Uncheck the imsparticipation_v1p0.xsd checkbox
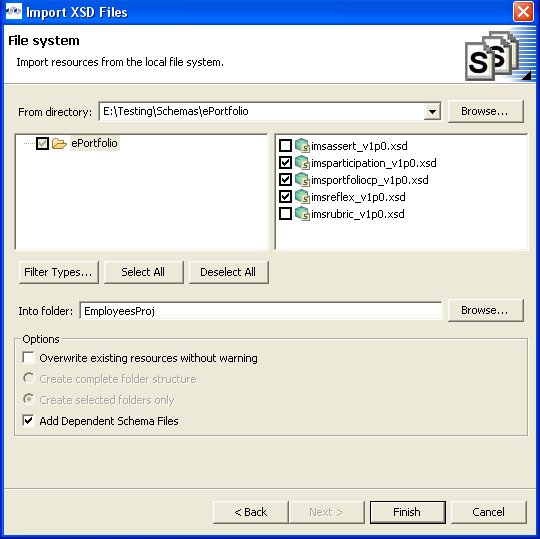The image size is (540, 539). pyautogui.click(x=285, y=163)
